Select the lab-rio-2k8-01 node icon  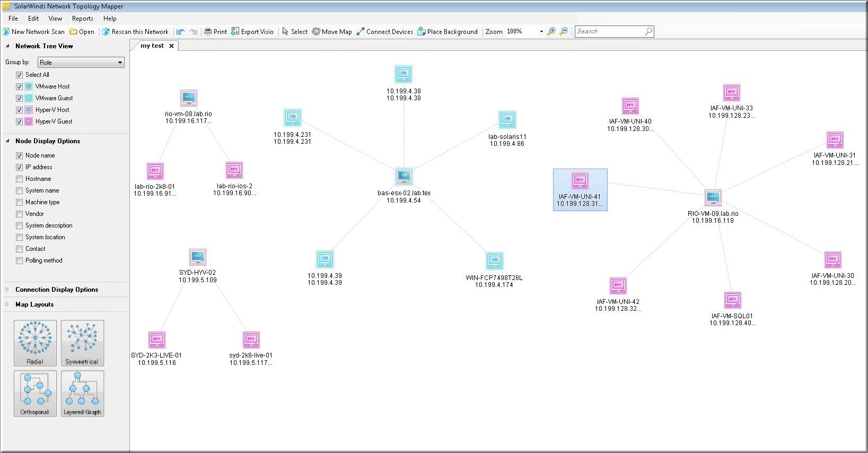[x=155, y=171]
